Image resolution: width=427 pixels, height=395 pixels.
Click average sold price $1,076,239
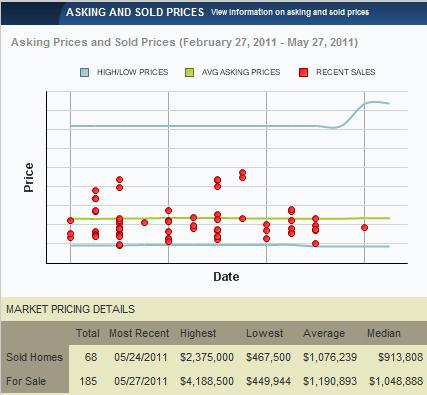330,357
